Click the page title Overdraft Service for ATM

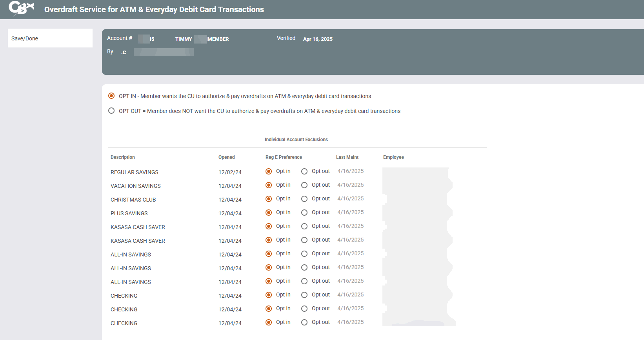click(x=154, y=9)
